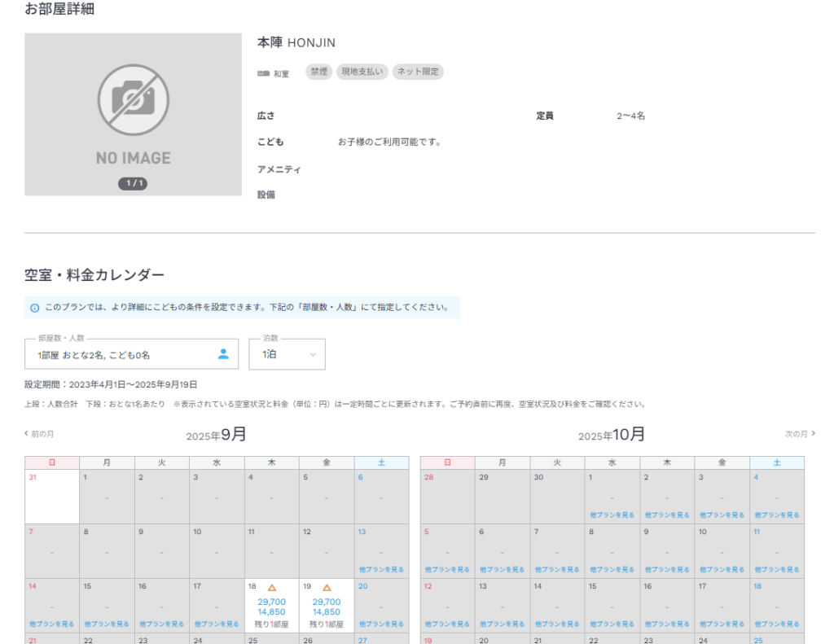The height and width of the screenshot is (644, 834).
Task: Click the person icon in guest count field
Action: tap(223, 354)
